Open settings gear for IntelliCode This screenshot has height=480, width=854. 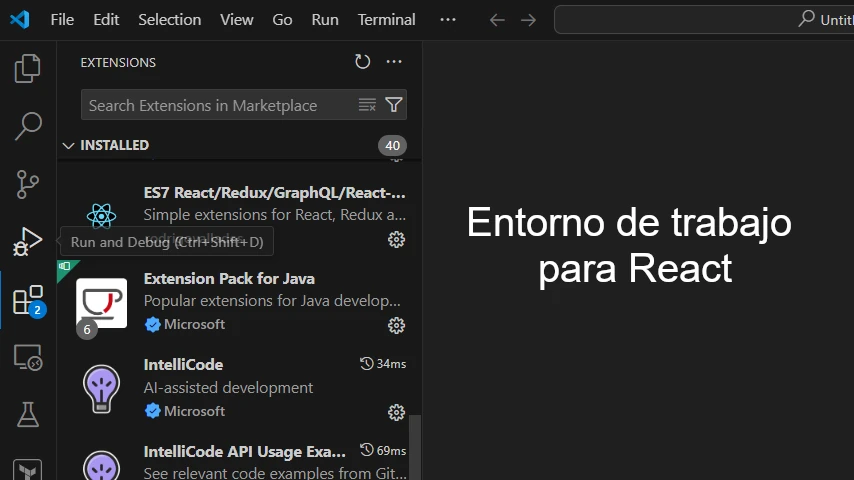396,412
